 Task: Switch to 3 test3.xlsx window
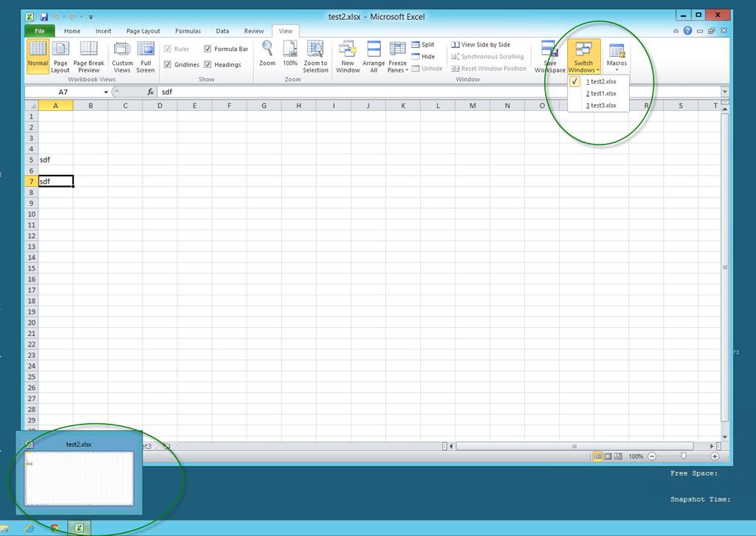pos(598,105)
